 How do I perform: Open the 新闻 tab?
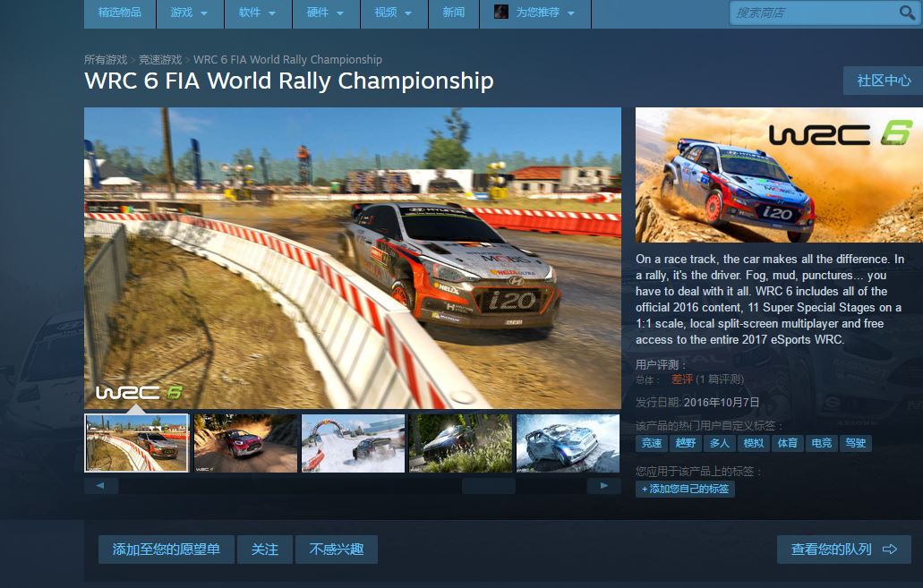click(454, 13)
